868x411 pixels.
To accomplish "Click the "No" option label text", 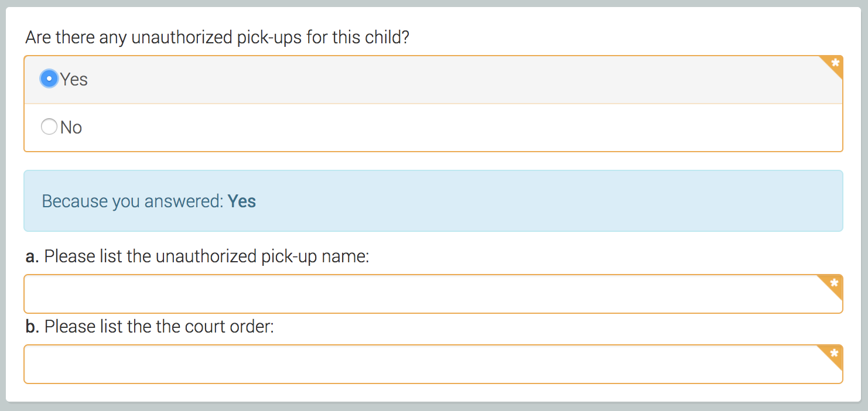I will (71, 128).
